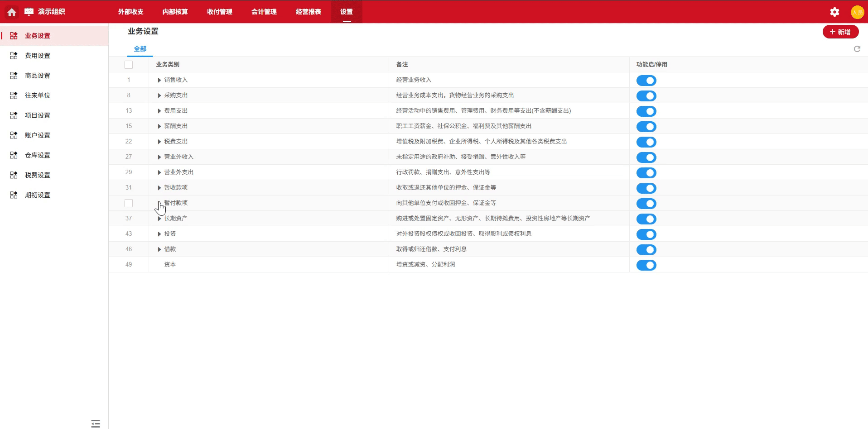Go to 往来单位 in sidebar
The image size is (868, 429).
[x=38, y=95]
